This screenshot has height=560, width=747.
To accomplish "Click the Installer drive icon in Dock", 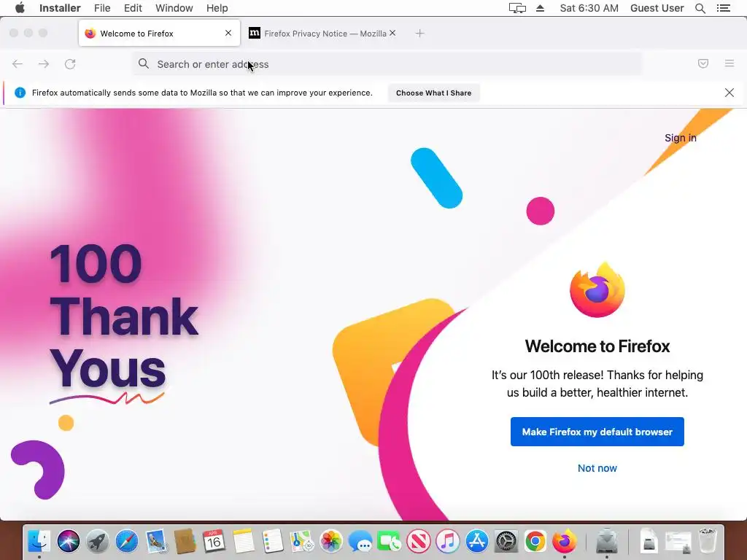I will [x=606, y=541].
